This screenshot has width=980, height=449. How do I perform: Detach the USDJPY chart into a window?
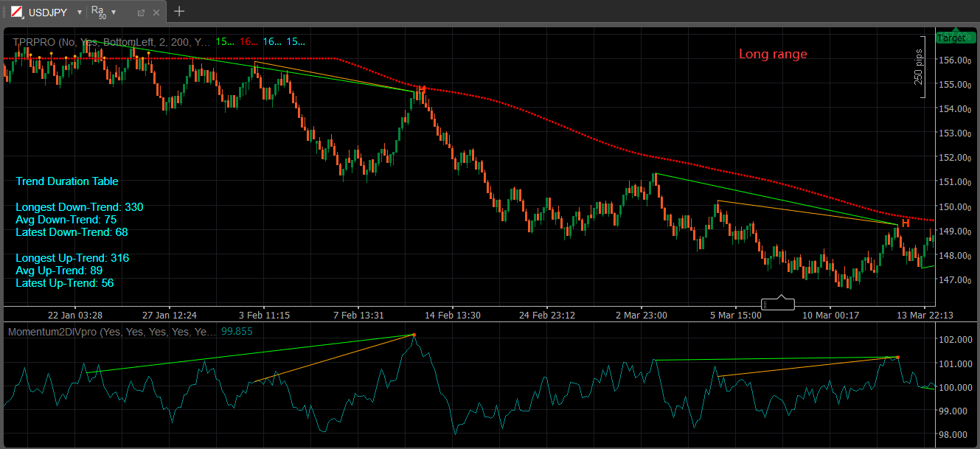[141, 13]
